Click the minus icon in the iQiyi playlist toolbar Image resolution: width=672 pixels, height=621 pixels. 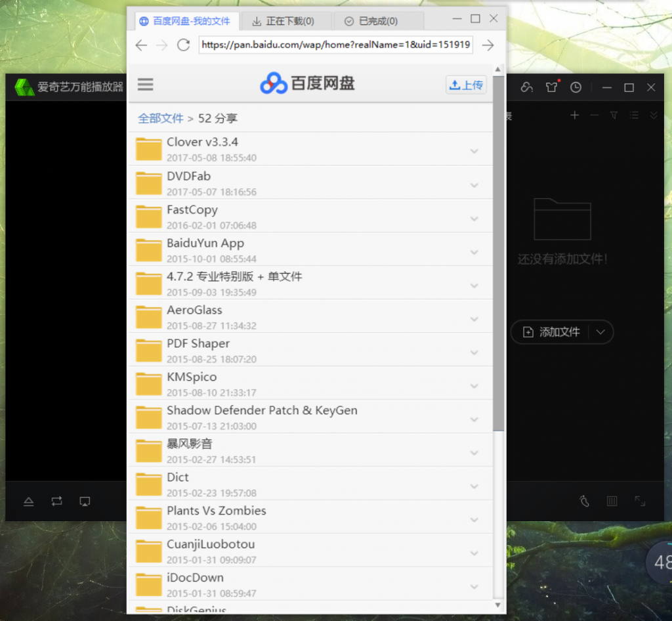point(595,115)
